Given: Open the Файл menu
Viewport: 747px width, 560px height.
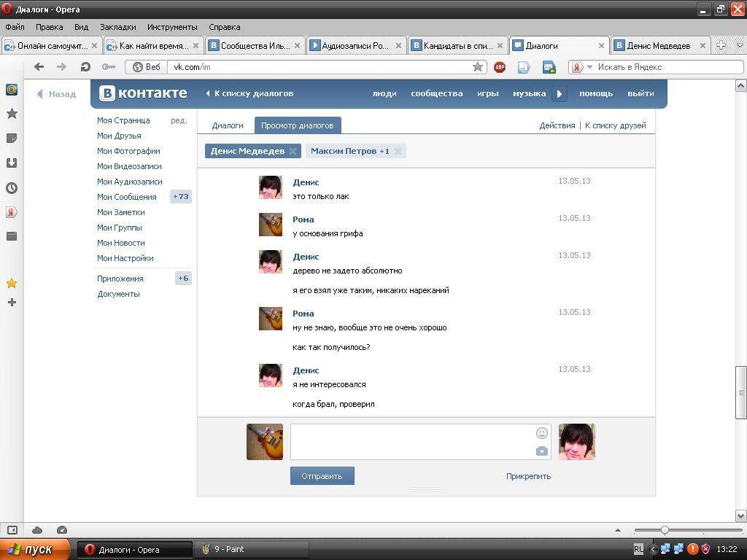Looking at the screenshot, I should (15, 27).
